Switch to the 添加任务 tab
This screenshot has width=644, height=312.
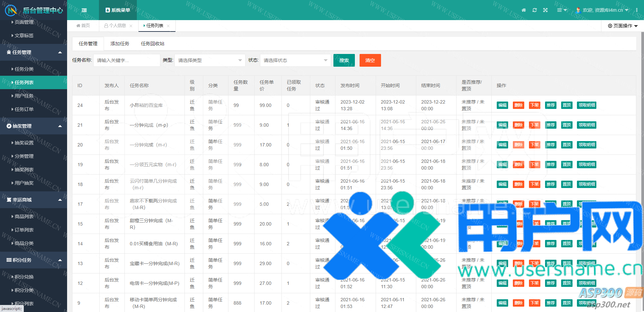120,44
